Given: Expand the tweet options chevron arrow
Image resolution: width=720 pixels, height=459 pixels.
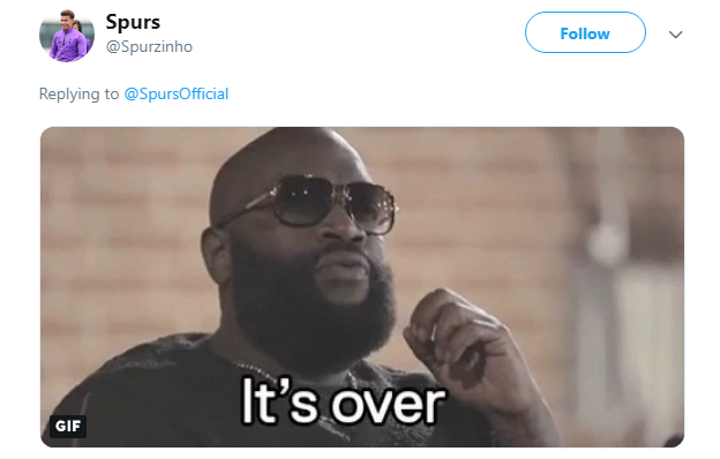Looking at the screenshot, I should [x=675, y=34].
